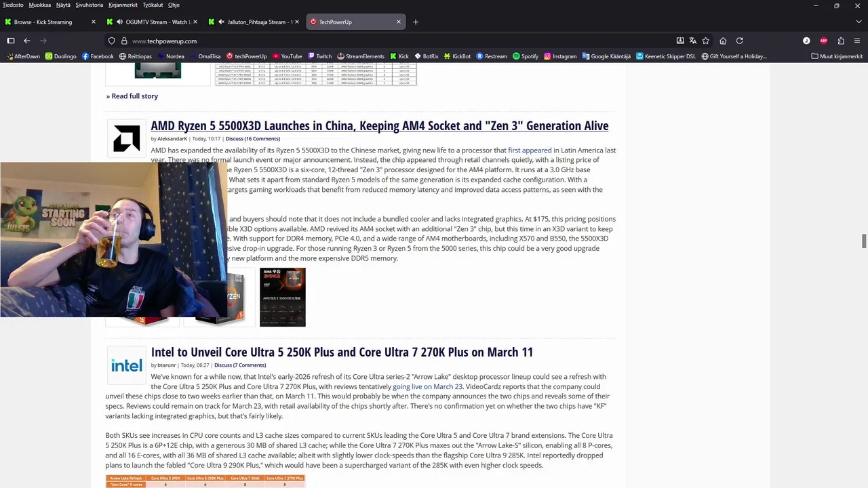Follow the Read full story link

point(134,96)
